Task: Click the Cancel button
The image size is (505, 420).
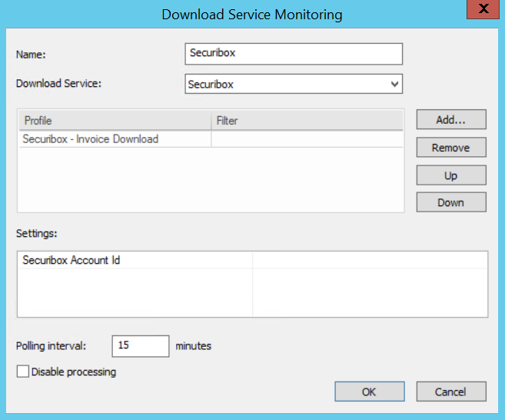Action: coord(451,392)
